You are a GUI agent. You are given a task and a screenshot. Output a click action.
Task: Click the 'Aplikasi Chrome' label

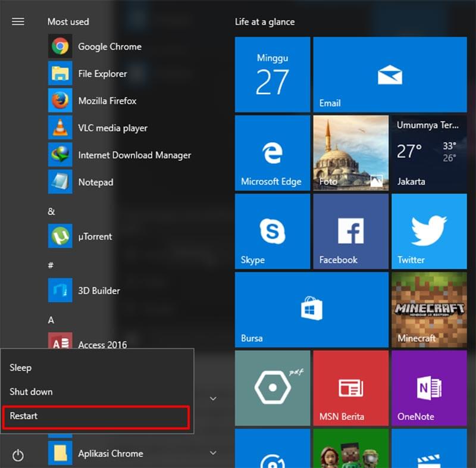111,454
